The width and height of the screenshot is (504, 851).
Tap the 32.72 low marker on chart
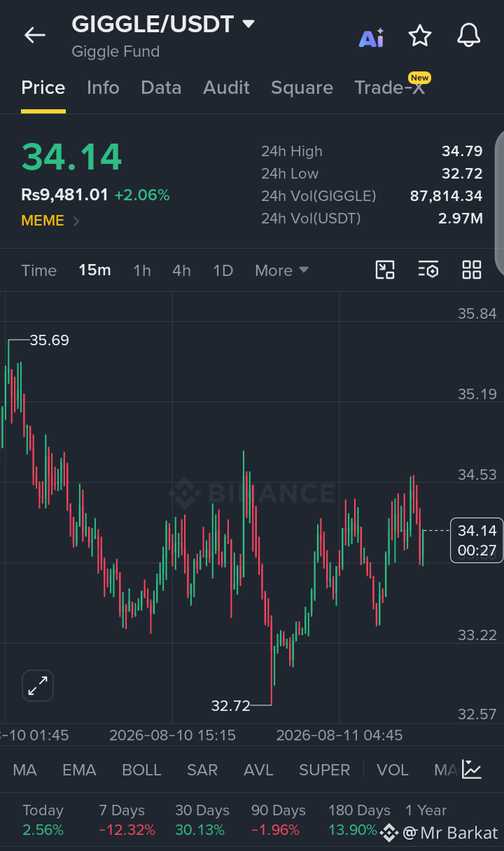(230, 705)
